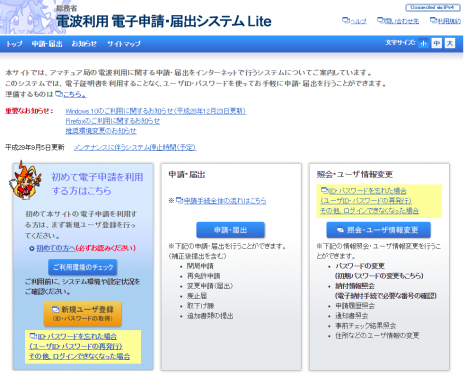Open the Firefox usage notice link
Viewport: 467px width, 375px height.
point(113,121)
